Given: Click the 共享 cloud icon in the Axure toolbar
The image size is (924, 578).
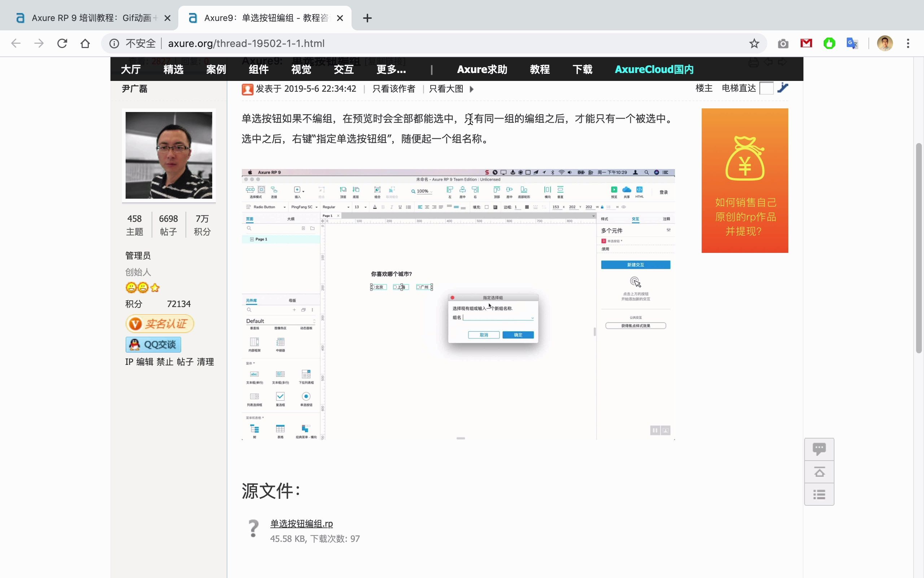Looking at the screenshot, I should (x=627, y=190).
